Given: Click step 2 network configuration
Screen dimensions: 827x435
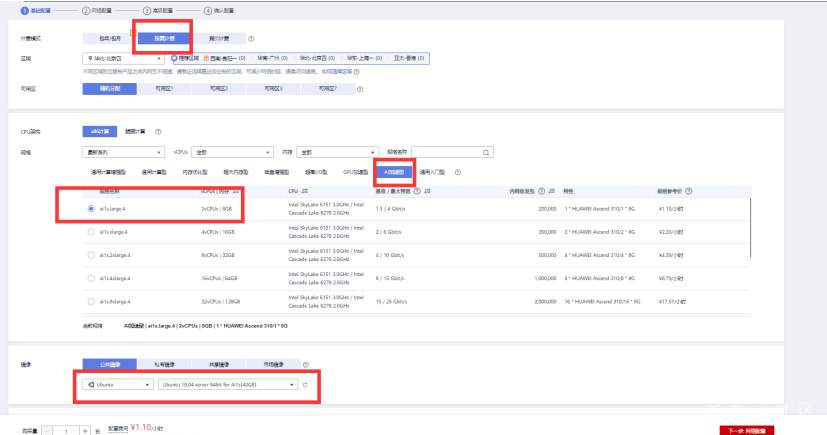Looking at the screenshot, I should pos(97,11).
